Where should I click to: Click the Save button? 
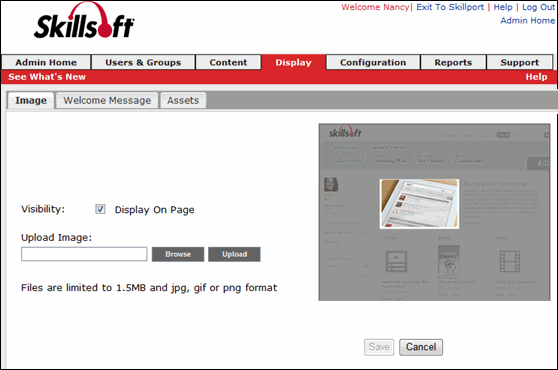click(379, 347)
